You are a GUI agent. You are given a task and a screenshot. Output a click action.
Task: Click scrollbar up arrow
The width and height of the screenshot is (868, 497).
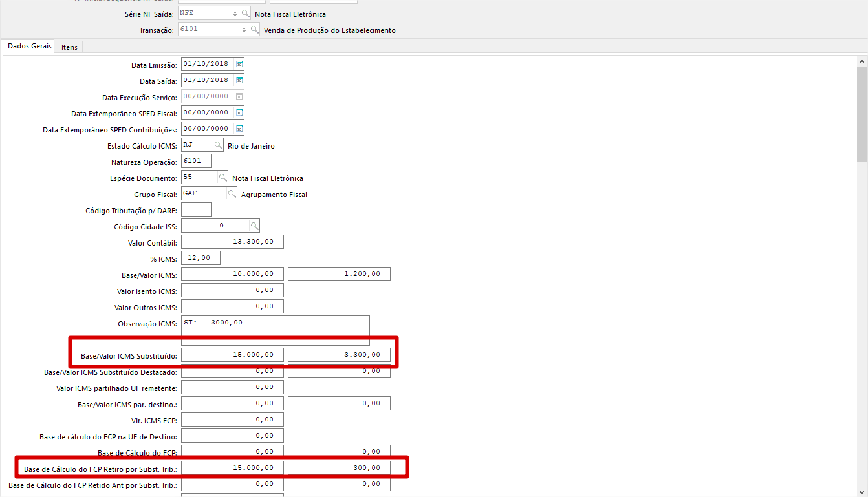[x=862, y=61]
